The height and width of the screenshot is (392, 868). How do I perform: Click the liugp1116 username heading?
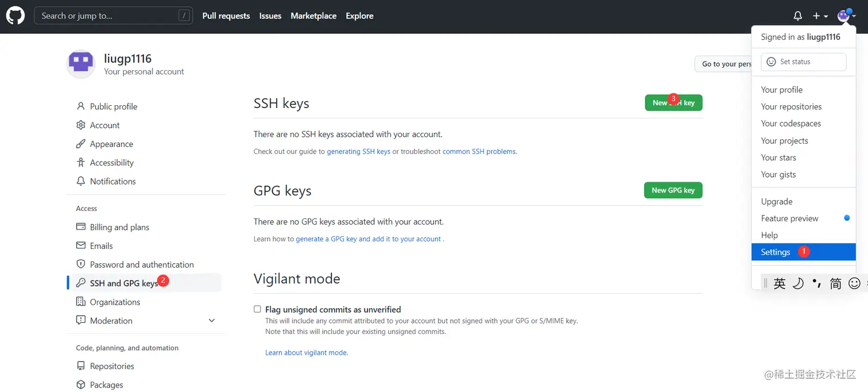tap(127, 59)
